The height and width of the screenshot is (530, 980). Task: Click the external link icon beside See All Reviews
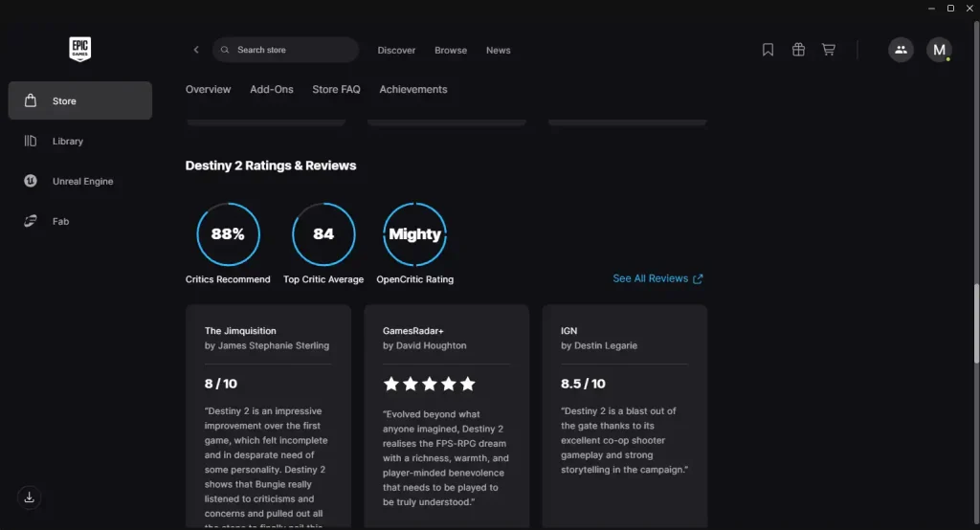point(698,278)
